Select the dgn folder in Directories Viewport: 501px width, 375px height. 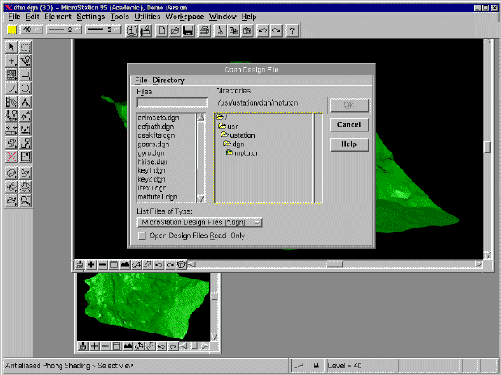pos(234,144)
